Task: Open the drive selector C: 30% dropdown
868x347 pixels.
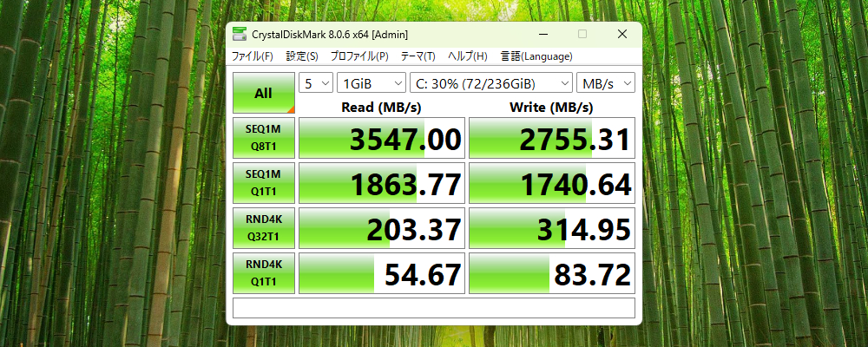Action: [491, 83]
